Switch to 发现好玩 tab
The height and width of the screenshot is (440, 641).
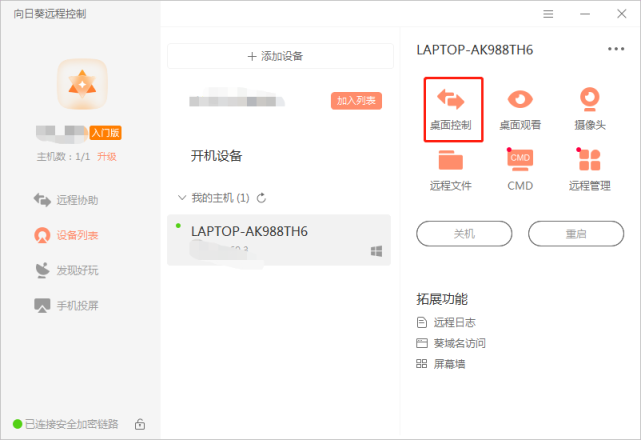66,270
